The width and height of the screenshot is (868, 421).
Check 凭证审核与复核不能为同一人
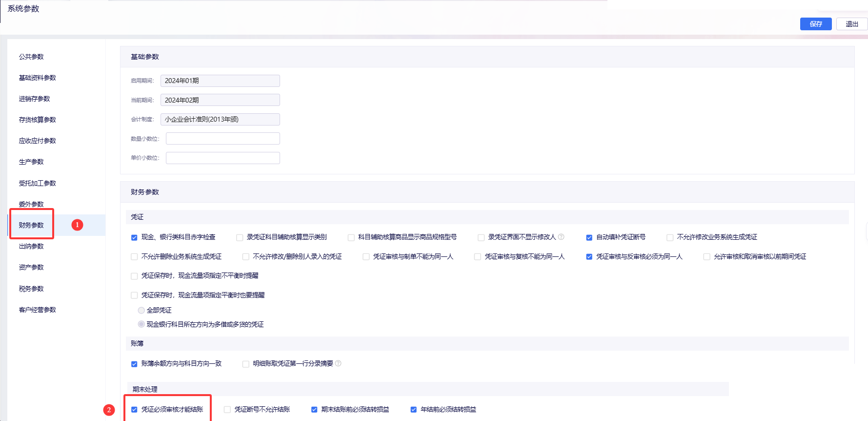(478, 257)
